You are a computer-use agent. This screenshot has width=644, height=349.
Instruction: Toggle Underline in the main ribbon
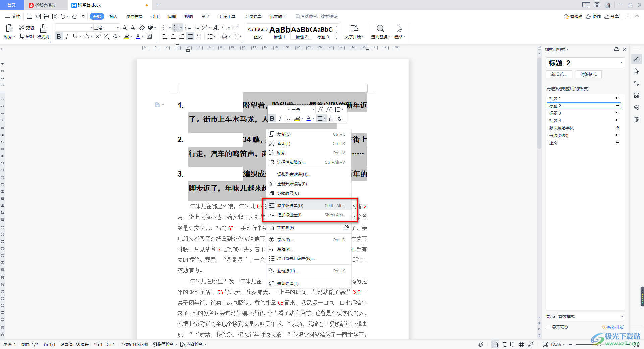[x=75, y=36]
